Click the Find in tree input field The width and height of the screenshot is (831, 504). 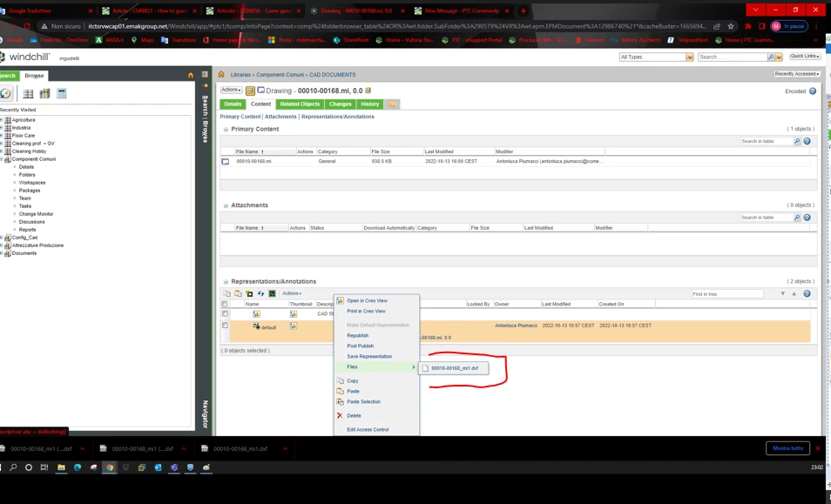coord(727,294)
